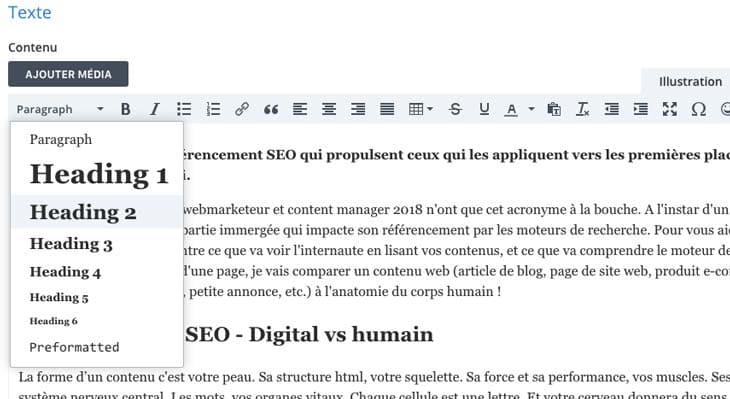
Task: Collapse the Paragraph format dropdown
Action: click(60, 109)
